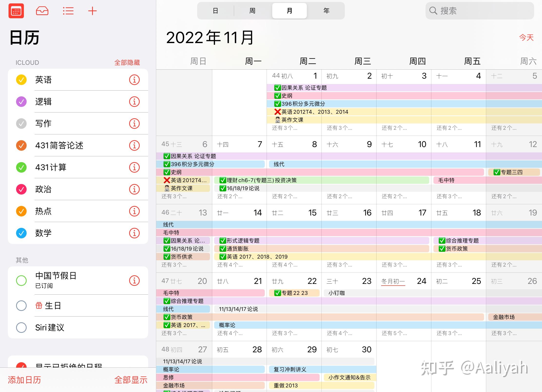Screen dimensions: 542x392
Task: Uncheck the 逻辑 calendar checkmark
Action: [21, 102]
